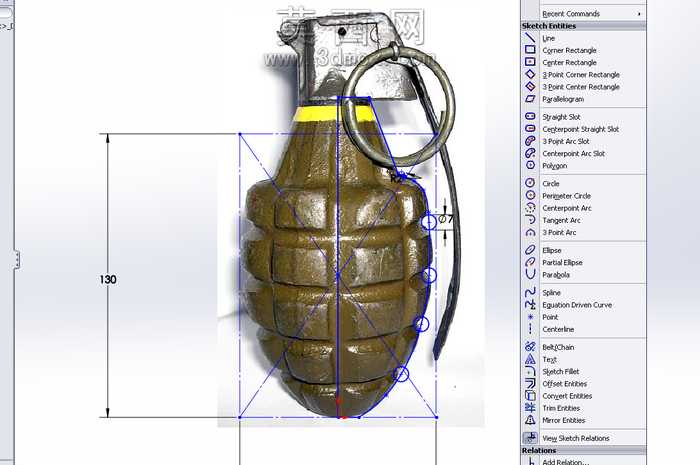Select 3 Point Corner Rectangle icon
Viewport: 700px width, 465px height.
tap(530, 74)
